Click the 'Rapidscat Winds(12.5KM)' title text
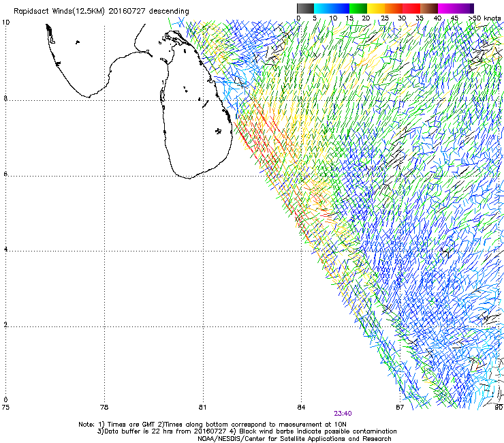 pyautogui.click(x=59, y=11)
